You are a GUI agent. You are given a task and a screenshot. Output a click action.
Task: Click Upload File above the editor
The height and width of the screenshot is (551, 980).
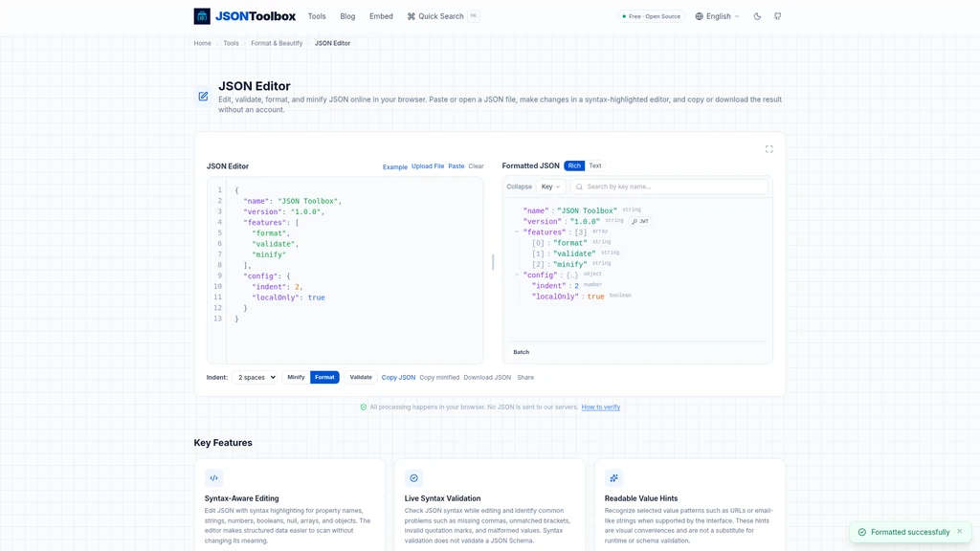tap(428, 166)
